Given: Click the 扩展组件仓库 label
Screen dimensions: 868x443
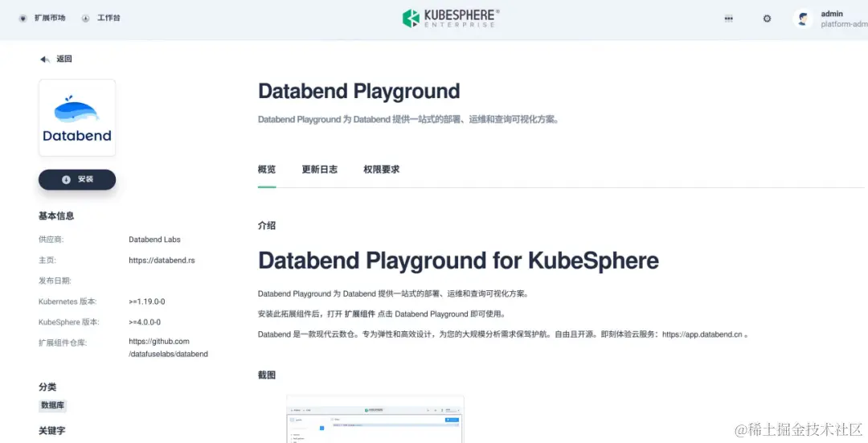Looking at the screenshot, I should point(63,343).
